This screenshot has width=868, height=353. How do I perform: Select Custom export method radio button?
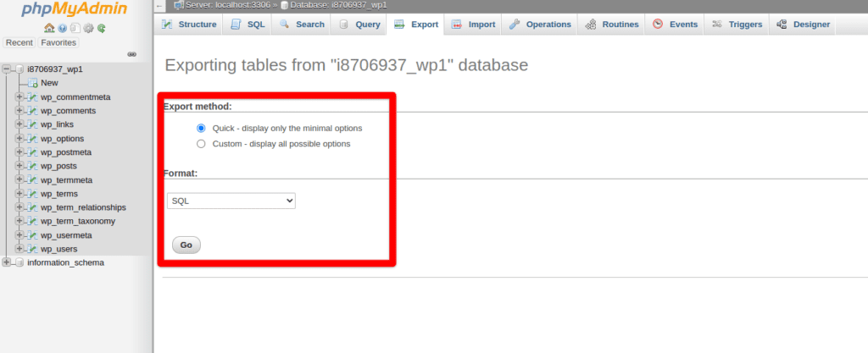click(x=201, y=144)
